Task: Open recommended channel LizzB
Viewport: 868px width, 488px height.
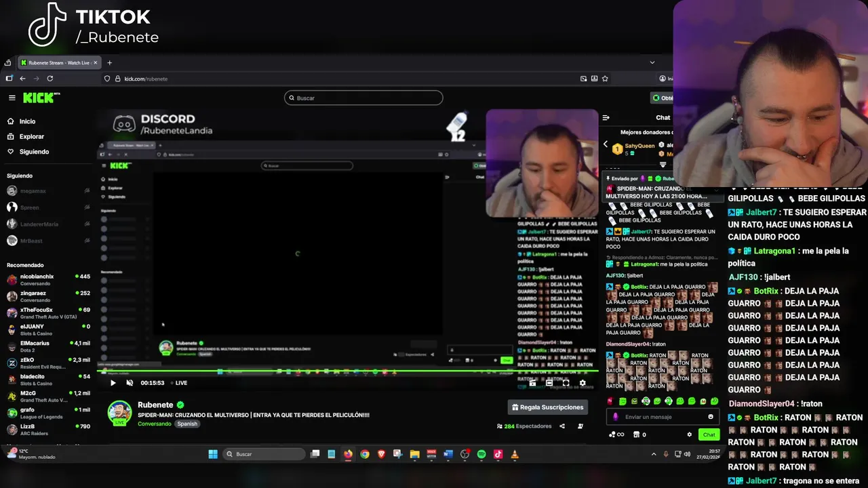Action: point(47,429)
